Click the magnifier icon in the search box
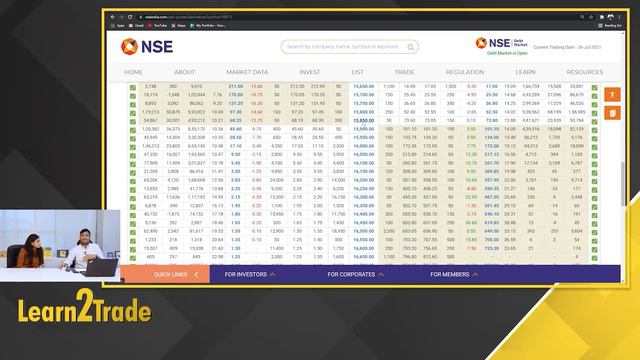Screen dimensions: 640x360 coord(411,47)
